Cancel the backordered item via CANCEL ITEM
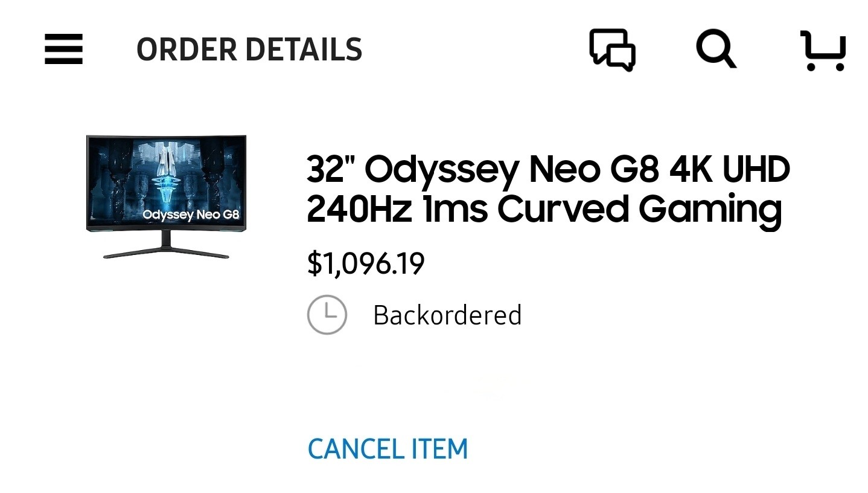The image size is (868, 493). (388, 449)
